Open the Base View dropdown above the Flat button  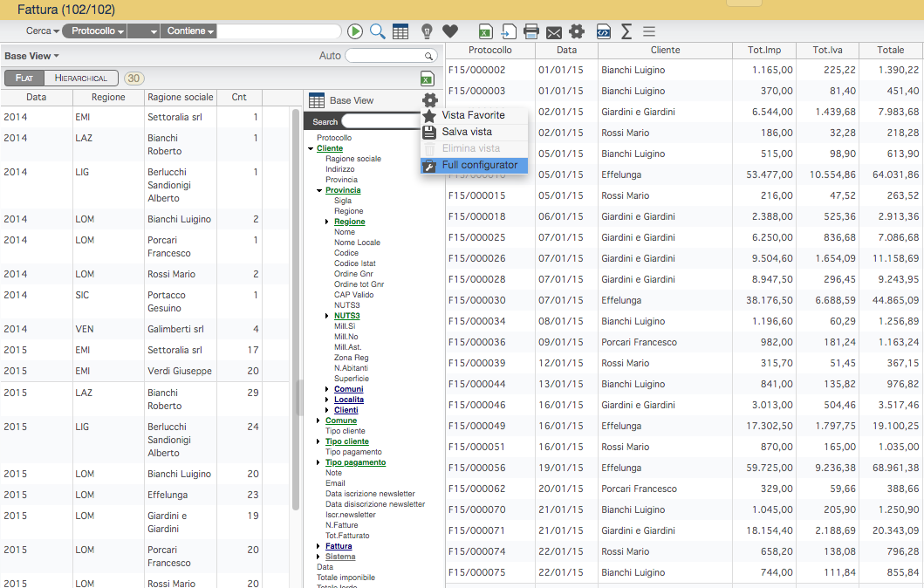tap(31, 56)
